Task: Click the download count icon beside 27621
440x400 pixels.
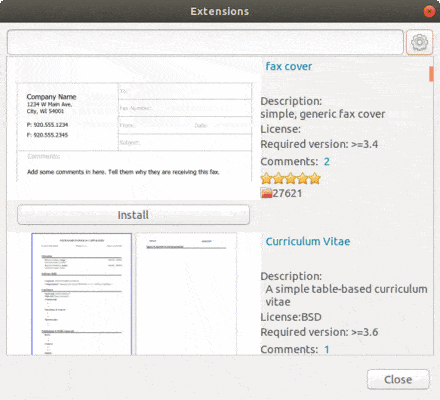Action: (266, 193)
